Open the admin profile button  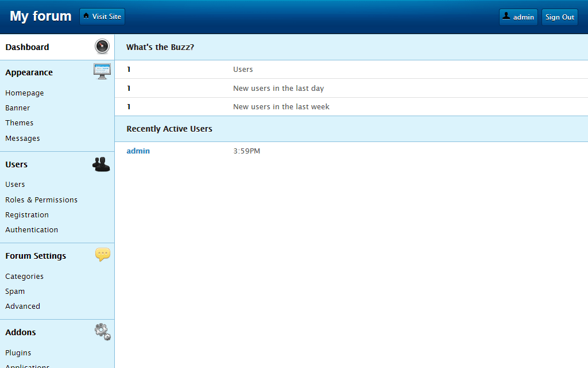tap(518, 17)
